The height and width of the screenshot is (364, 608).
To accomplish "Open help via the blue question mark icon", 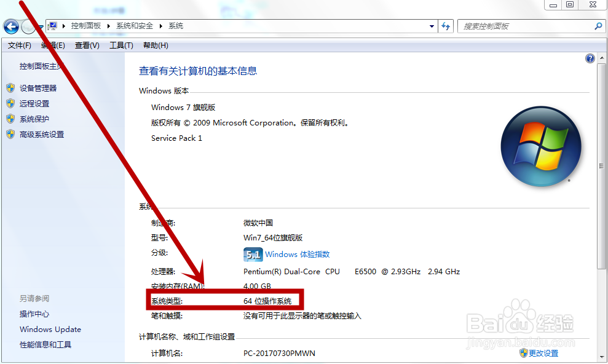I will (590, 58).
